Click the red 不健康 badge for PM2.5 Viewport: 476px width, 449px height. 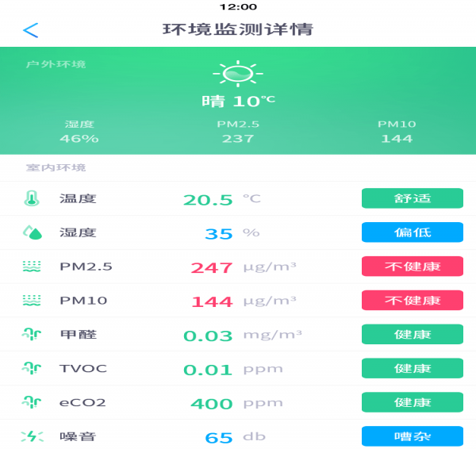point(413,267)
